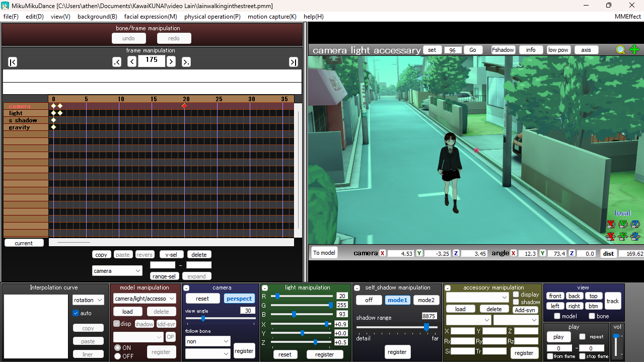Open the top accessory selection dropdown
Viewport: 644px width, 362px height.
pyautogui.click(x=477, y=297)
